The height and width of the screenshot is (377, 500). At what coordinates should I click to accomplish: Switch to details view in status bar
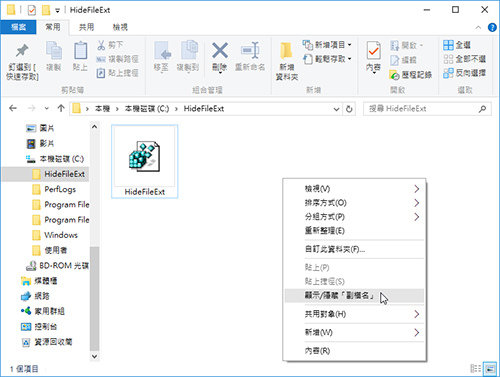click(476, 369)
